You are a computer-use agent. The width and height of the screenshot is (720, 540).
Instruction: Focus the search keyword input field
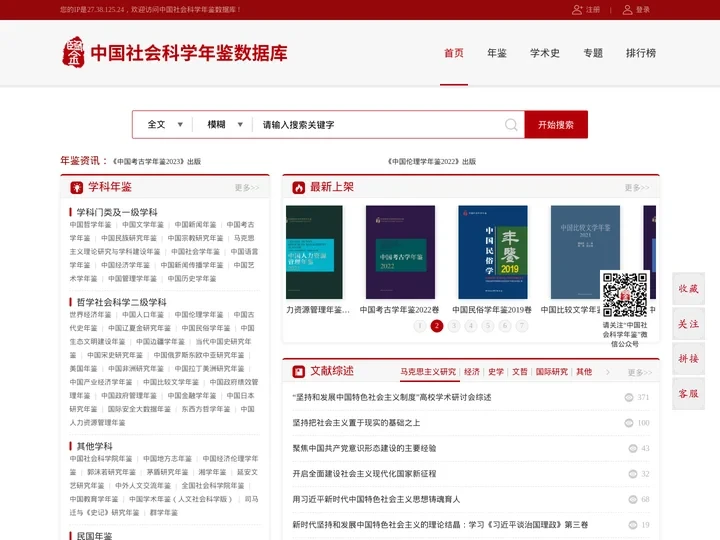[x=381, y=124]
